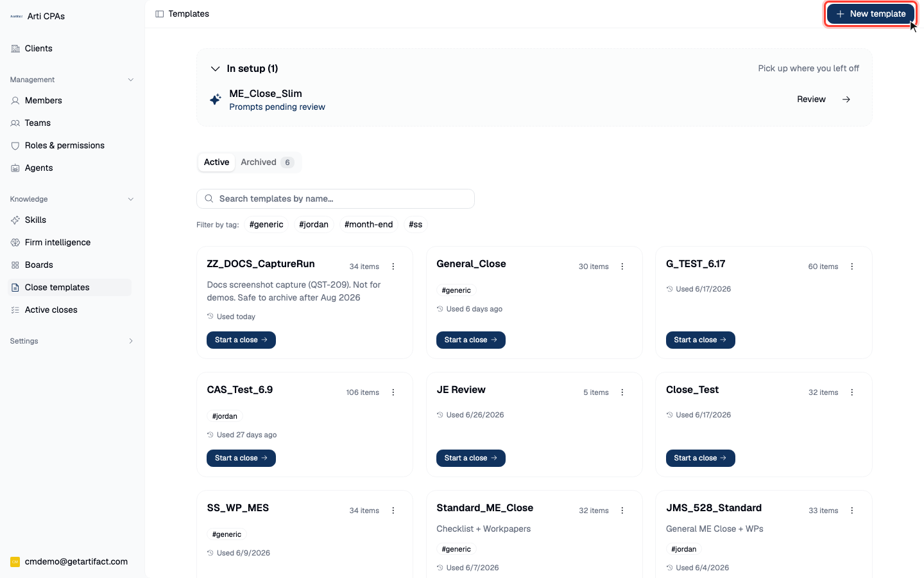
Task: Select the Roles & permissions shield icon
Action: coord(15,146)
